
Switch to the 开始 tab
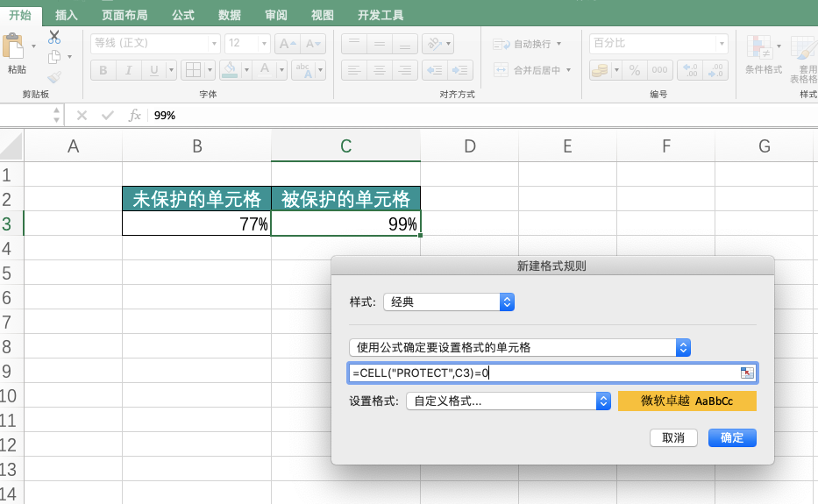pos(20,15)
